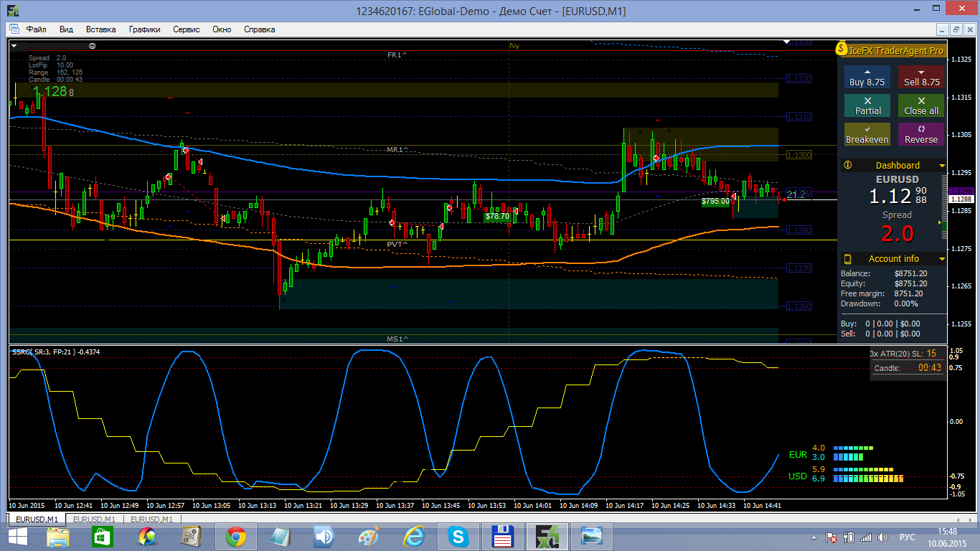Click the Account info phone icon

[847, 259]
